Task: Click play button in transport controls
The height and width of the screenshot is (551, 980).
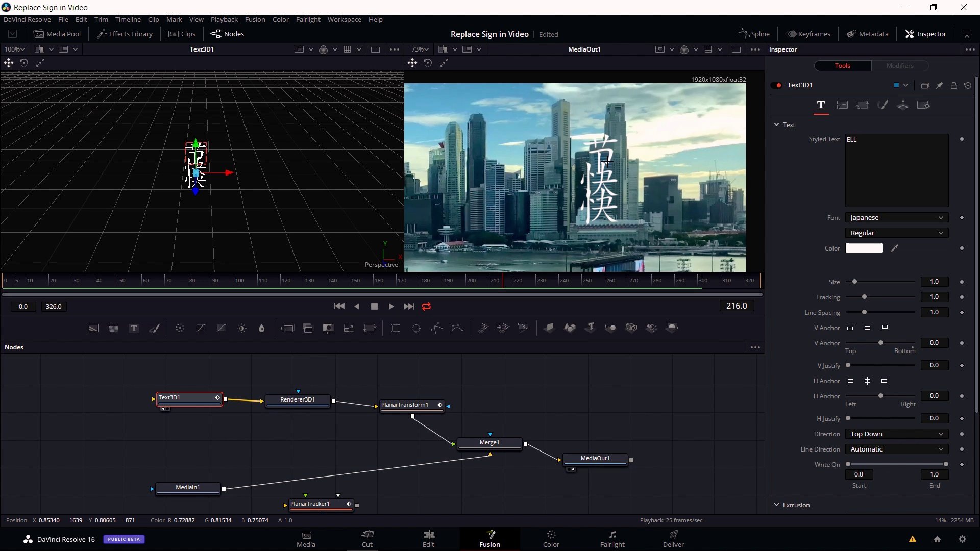Action: pos(391,306)
